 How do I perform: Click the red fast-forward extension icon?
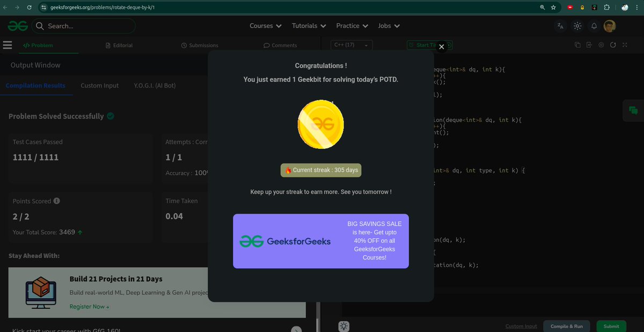tap(570, 8)
